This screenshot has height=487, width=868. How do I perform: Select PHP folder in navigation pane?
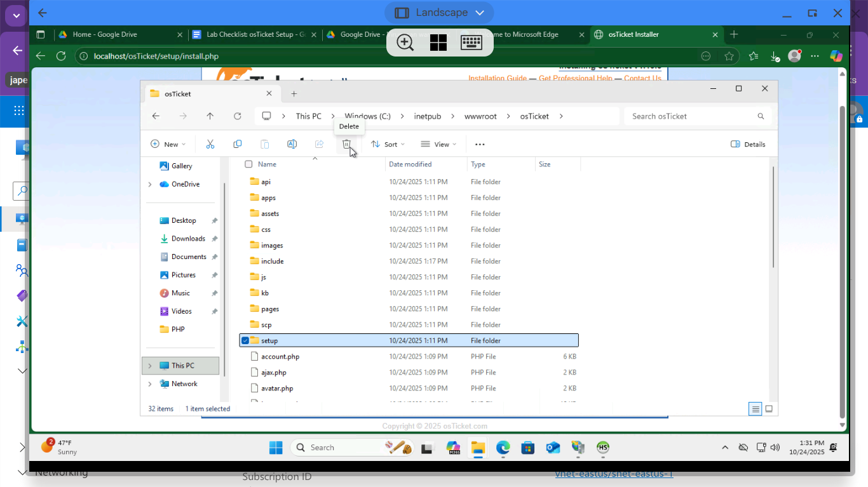178,330
